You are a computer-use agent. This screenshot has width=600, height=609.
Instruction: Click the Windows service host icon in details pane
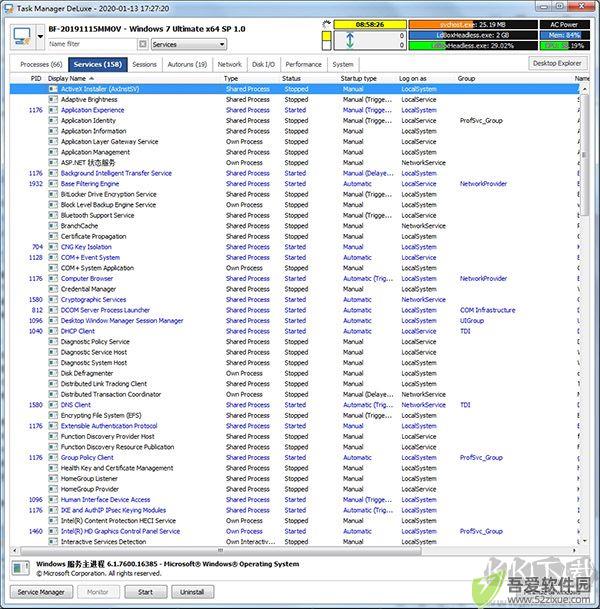tap(20, 568)
